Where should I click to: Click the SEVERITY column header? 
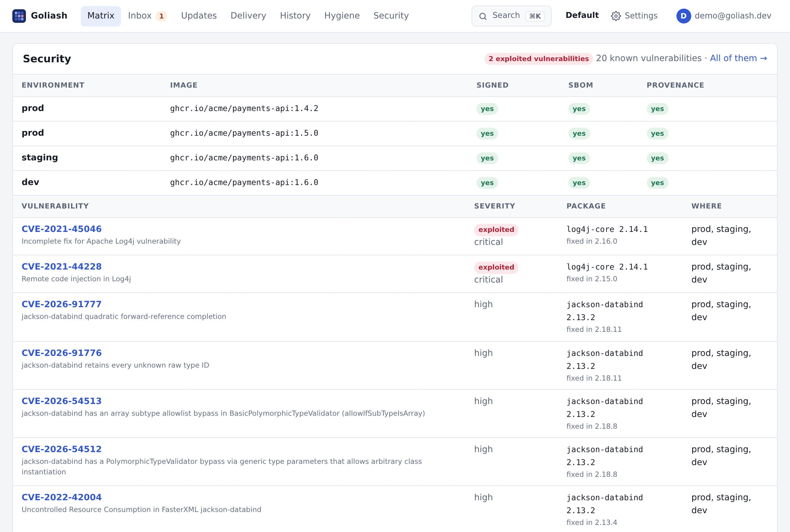pyautogui.click(x=494, y=206)
